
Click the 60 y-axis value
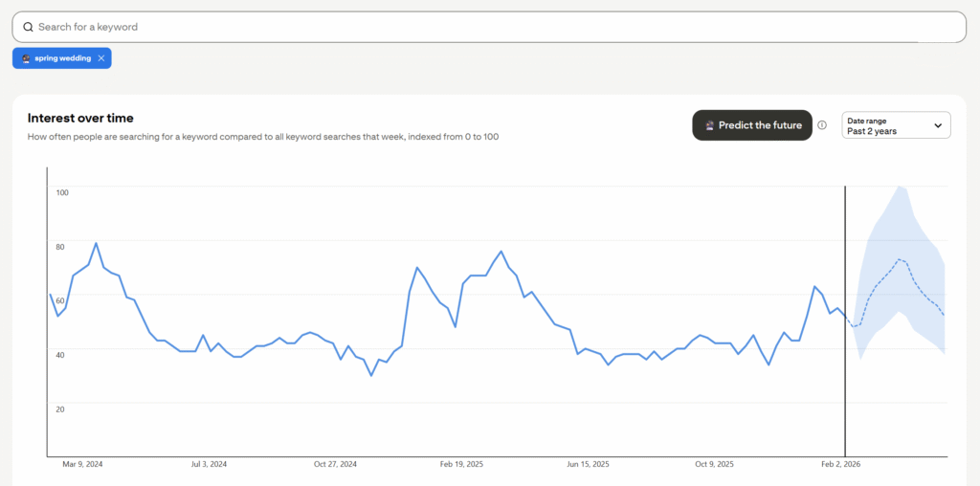tap(60, 301)
